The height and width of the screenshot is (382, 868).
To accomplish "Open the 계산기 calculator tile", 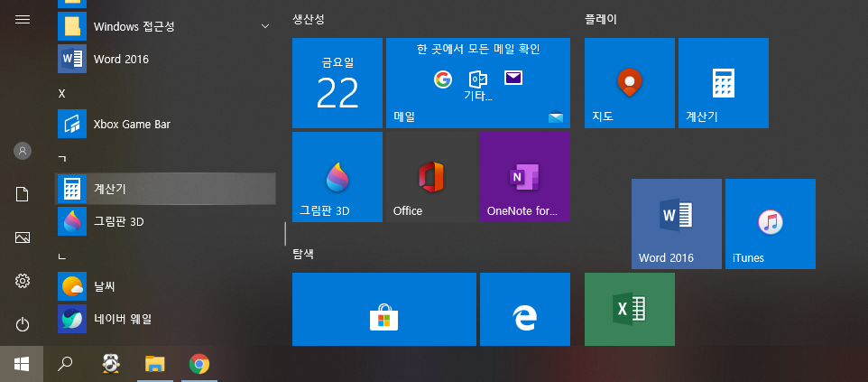I will (x=724, y=83).
